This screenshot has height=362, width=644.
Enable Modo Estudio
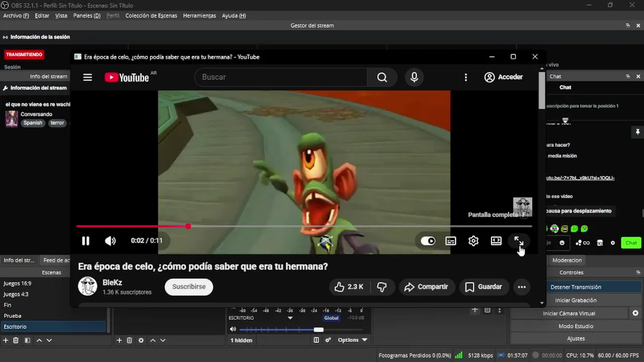576,326
